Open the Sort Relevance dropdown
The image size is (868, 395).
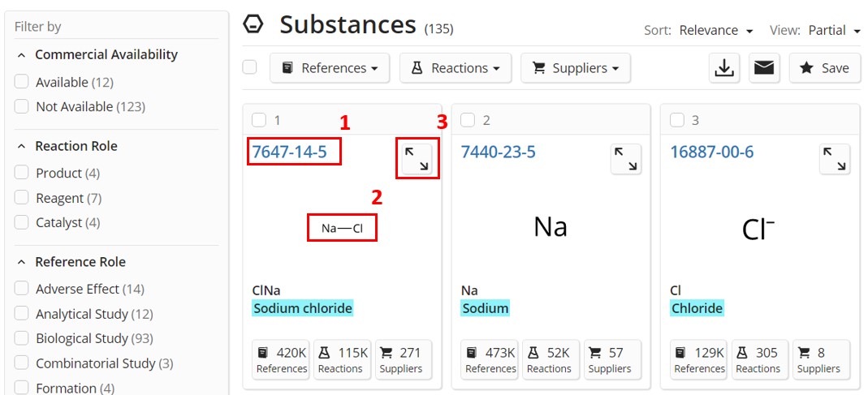(x=716, y=31)
